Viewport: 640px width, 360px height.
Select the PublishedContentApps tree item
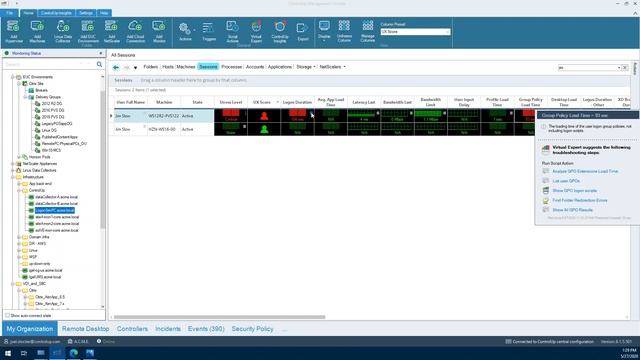(59, 137)
